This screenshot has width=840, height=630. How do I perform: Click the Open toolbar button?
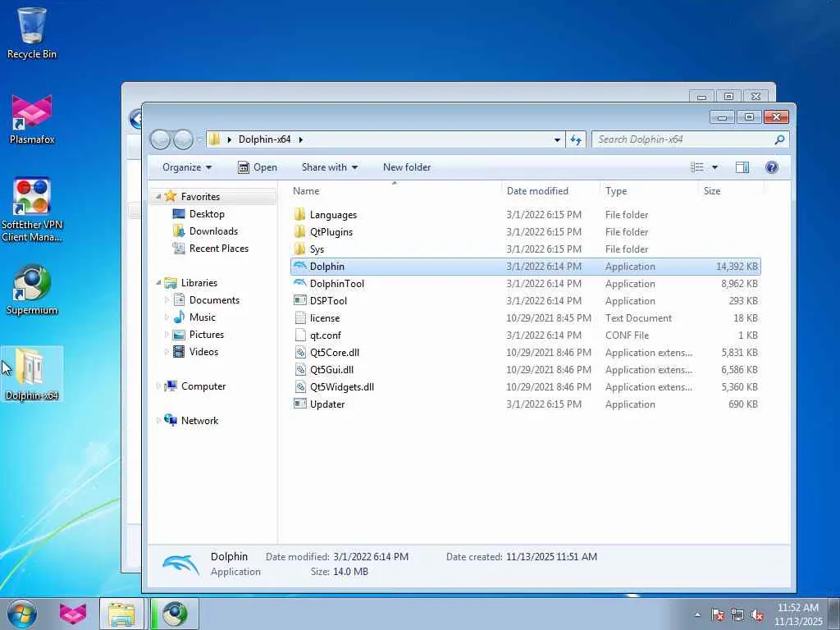(x=257, y=167)
